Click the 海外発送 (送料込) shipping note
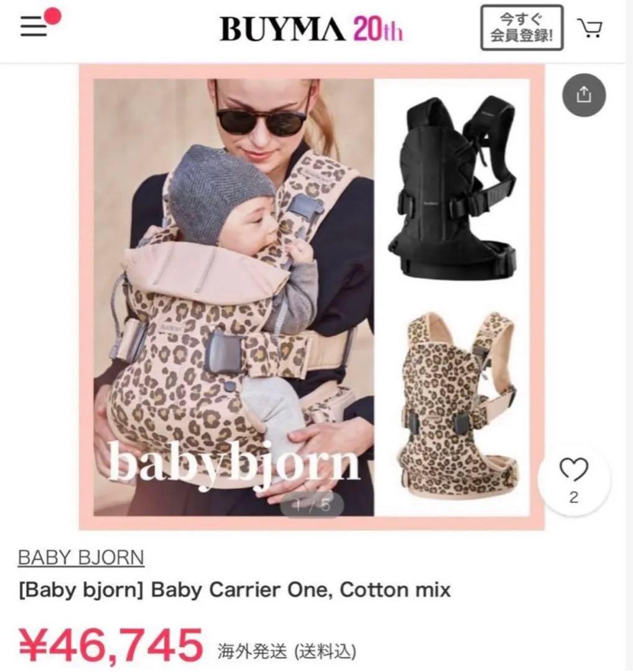This screenshot has width=633, height=672. click(287, 651)
